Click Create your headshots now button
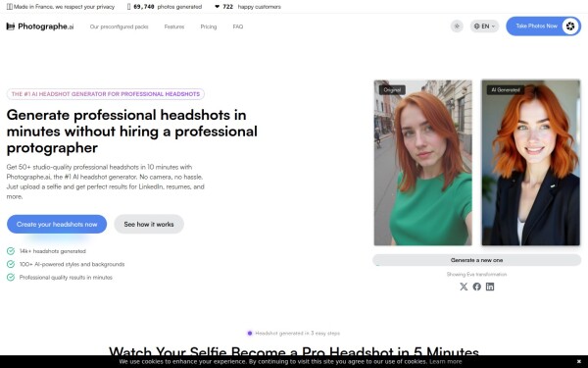 coord(57,224)
